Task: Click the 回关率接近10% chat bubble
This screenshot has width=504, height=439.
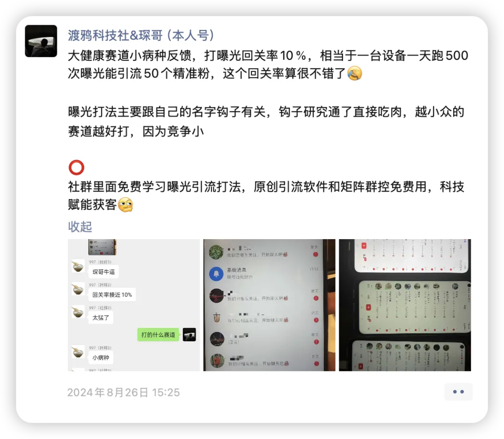Action: click(112, 295)
